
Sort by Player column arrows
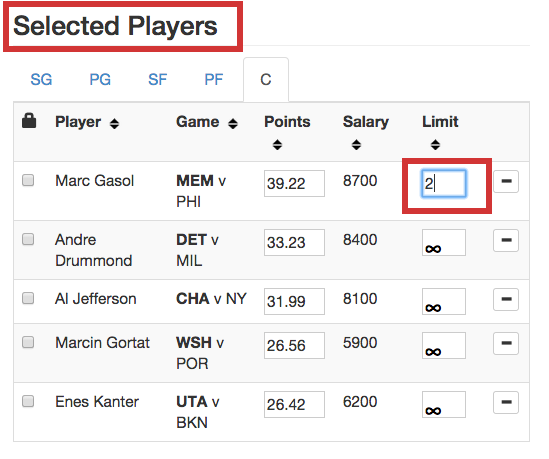point(114,124)
